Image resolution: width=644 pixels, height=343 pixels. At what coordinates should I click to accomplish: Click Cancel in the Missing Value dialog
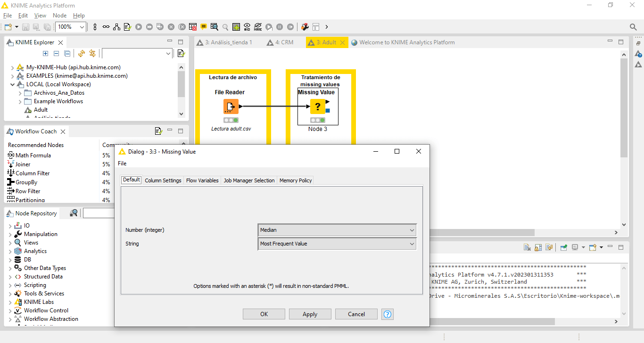[x=356, y=314]
